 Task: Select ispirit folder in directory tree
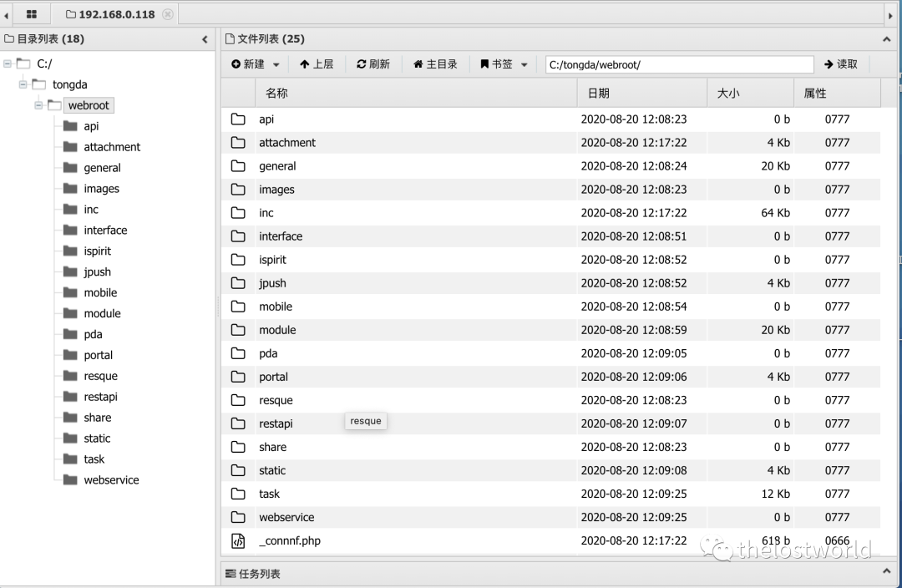point(97,251)
